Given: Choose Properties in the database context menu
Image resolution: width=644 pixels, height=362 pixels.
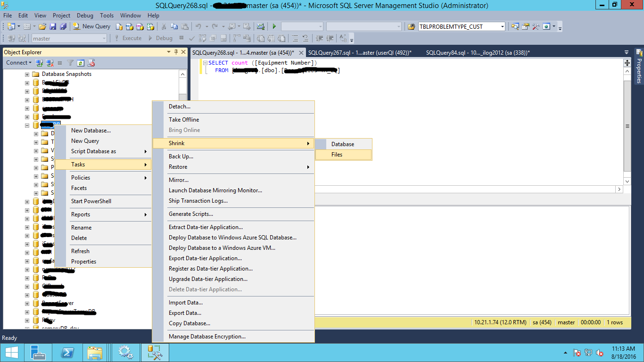Looking at the screenshot, I should pyautogui.click(x=103, y=262).
